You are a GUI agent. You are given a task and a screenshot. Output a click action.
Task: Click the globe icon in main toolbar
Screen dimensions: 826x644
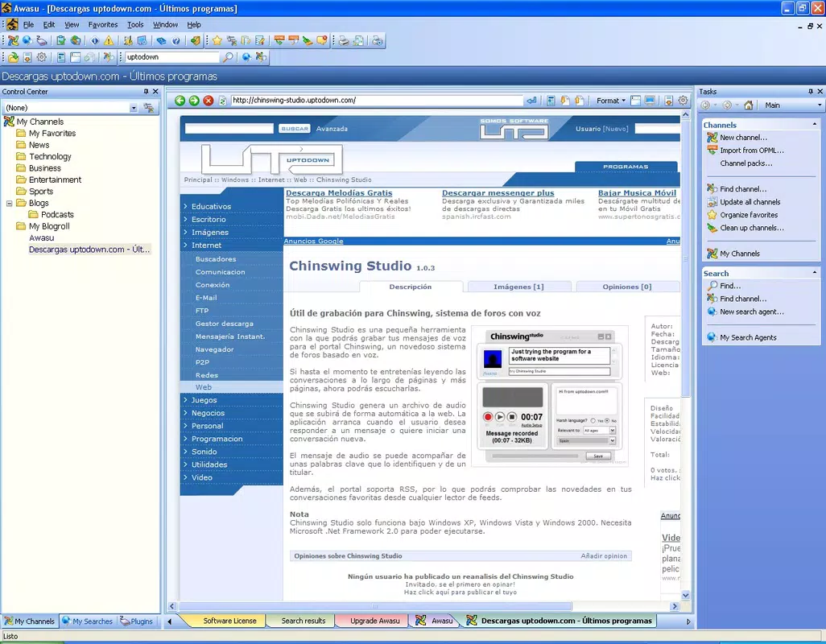pyautogui.click(x=27, y=40)
